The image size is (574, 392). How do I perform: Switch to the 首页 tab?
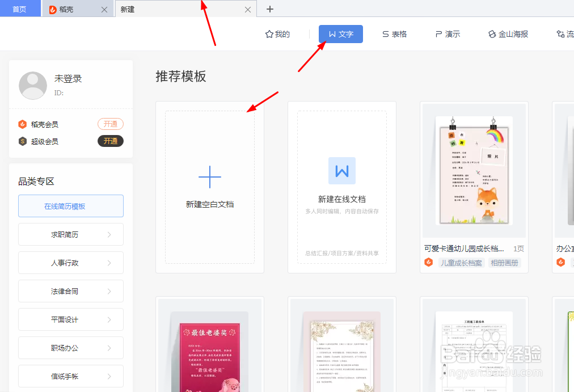coord(20,9)
